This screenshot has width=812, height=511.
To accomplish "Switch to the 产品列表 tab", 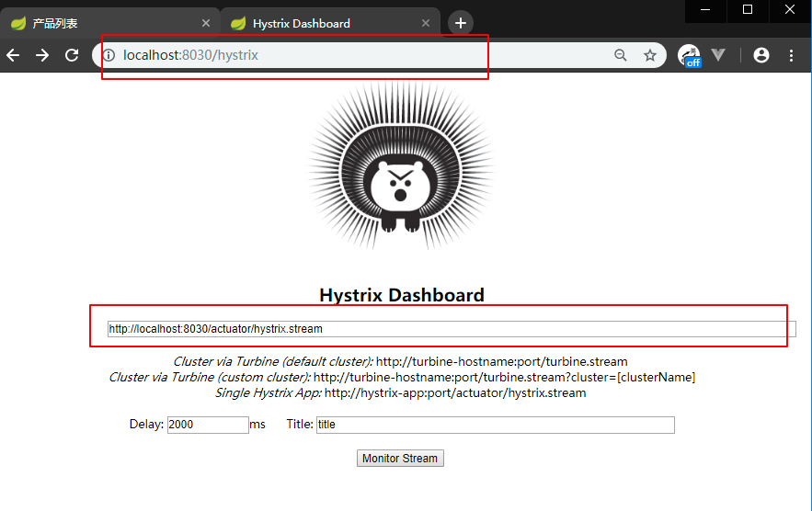I will click(109, 23).
